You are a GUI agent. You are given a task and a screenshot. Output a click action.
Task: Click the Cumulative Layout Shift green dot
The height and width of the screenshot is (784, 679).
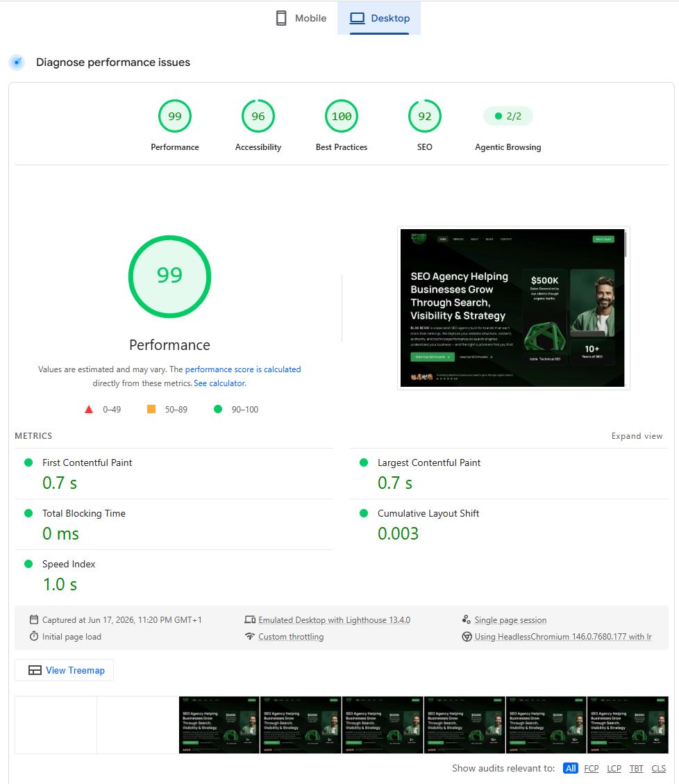(364, 513)
